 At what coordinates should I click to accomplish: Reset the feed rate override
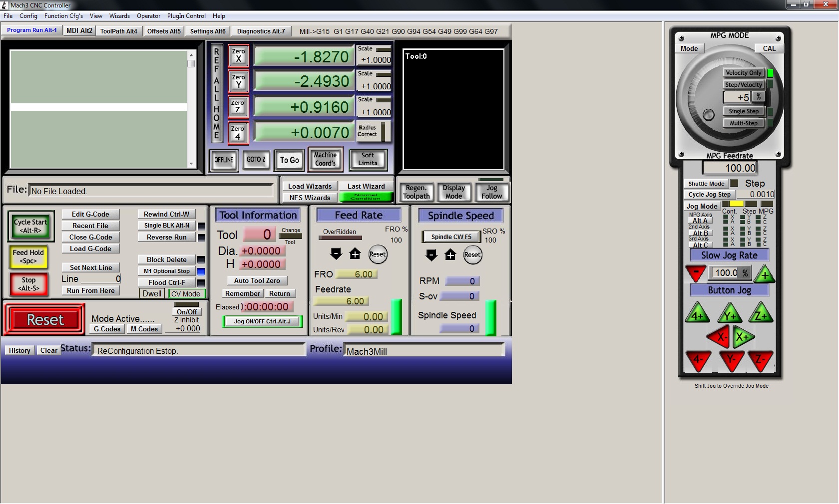[x=378, y=254]
